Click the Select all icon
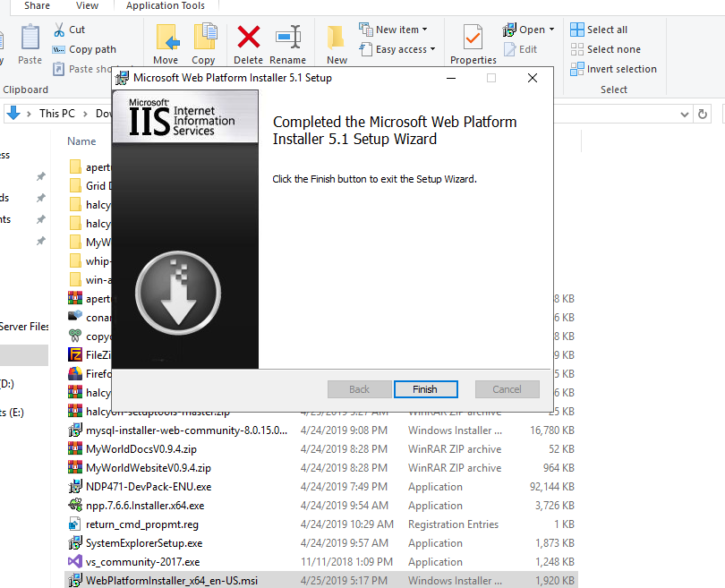725x588 pixels. pyautogui.click(x=577, y=30)
